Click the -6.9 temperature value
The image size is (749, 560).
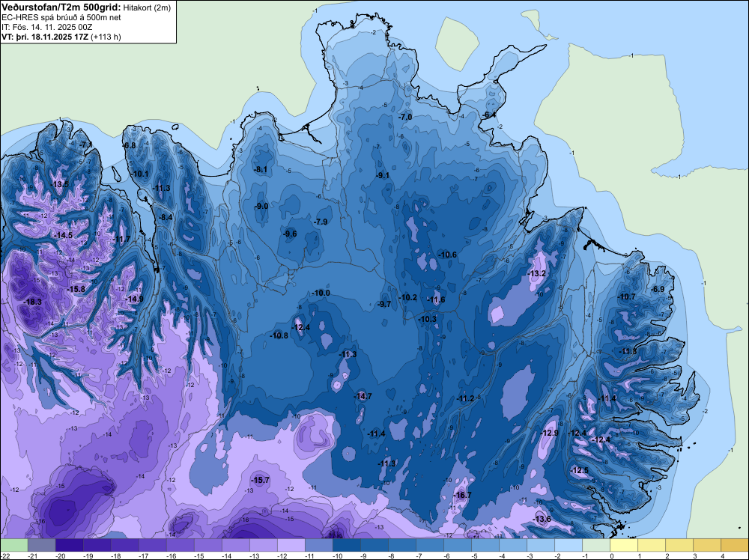point(658,289)
